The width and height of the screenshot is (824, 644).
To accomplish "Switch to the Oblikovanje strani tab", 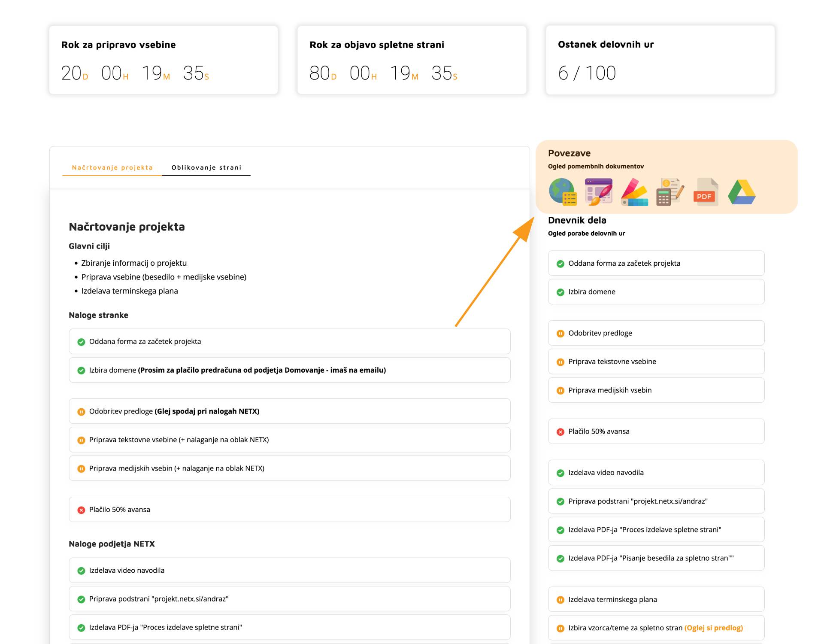I will (206, 167).
